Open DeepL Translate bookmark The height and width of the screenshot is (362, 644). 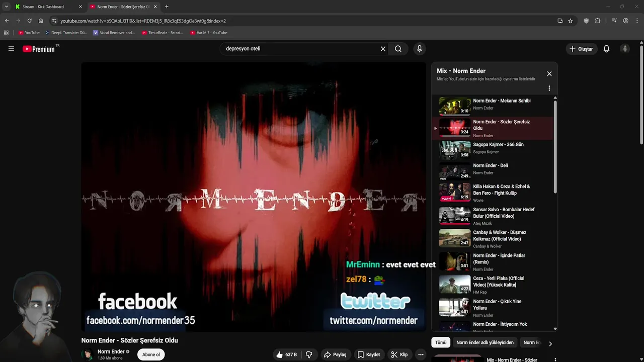point(66,33)
